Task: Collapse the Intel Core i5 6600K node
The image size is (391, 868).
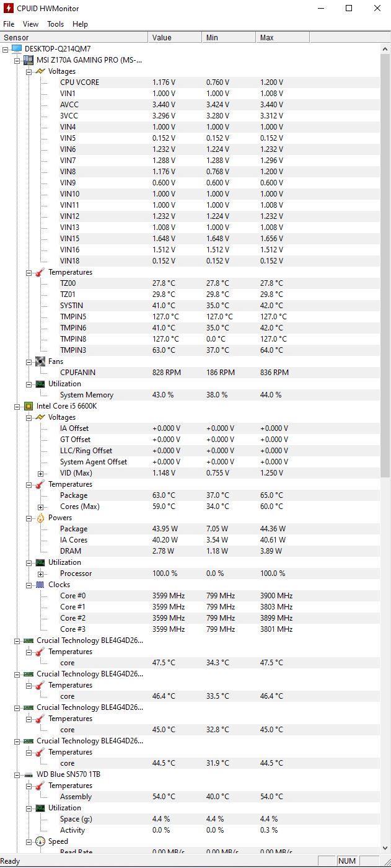Action: 17,406
